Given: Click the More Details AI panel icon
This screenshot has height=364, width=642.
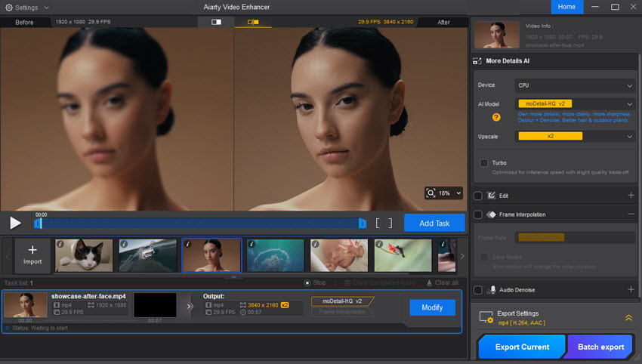Looking at the screenshot, I should pos(477,61).
